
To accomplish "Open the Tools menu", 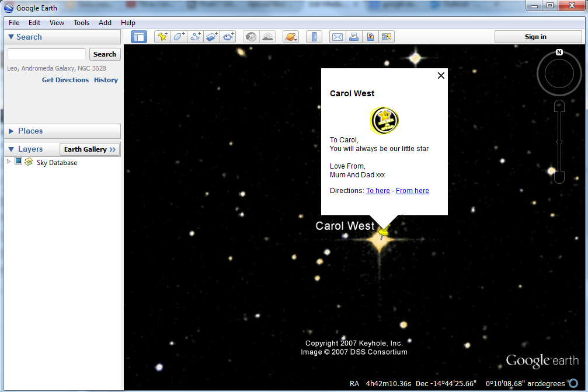I will click(81, 23).
